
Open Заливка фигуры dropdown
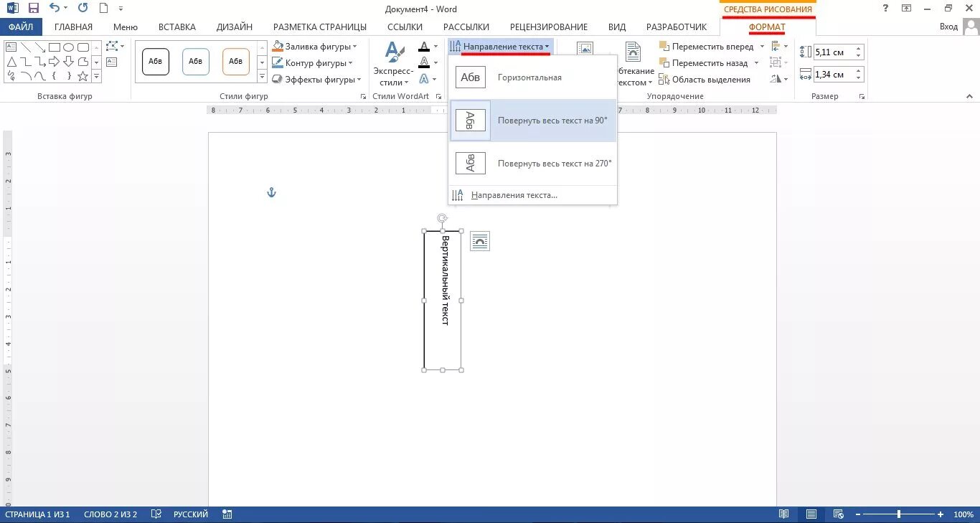pos(315,46)
